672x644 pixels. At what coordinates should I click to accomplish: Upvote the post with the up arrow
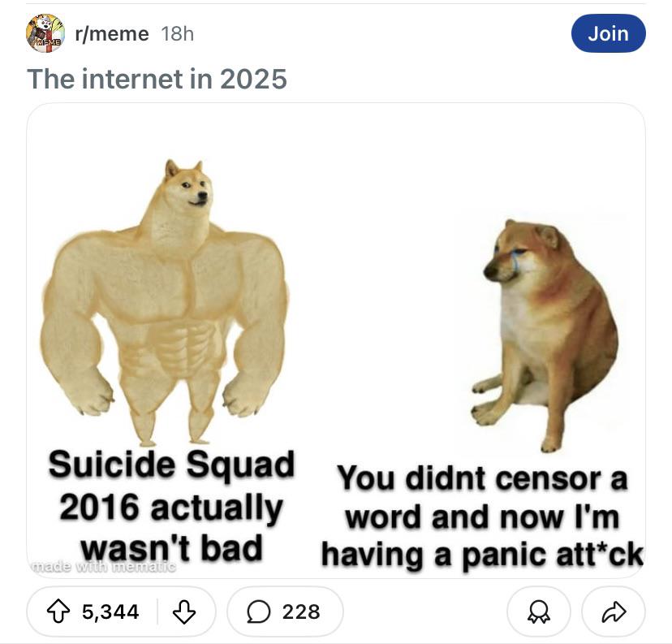58,611
